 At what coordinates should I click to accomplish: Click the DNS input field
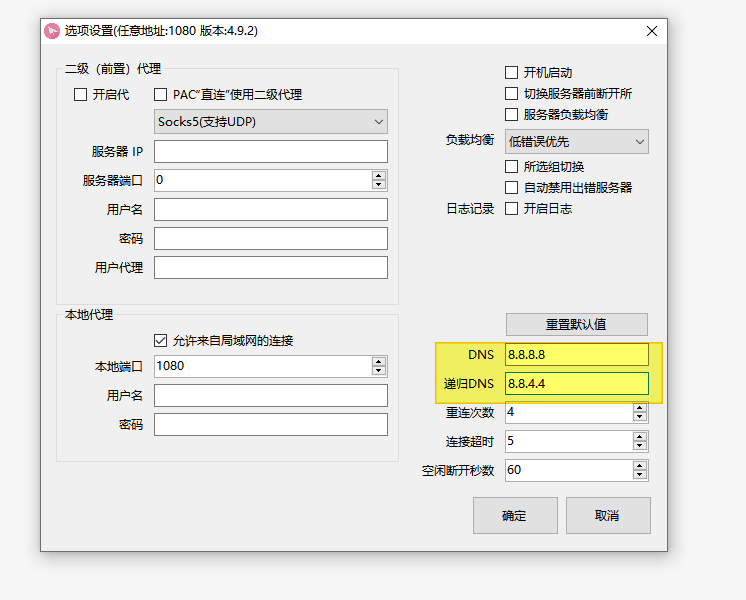click(x=576, y=355)
